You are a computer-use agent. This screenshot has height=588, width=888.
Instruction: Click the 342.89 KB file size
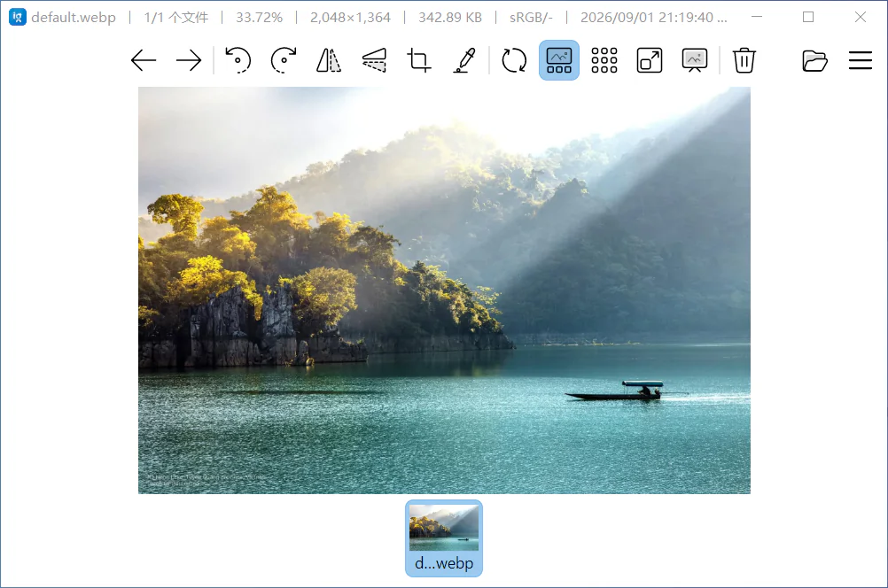pos(450,18)
